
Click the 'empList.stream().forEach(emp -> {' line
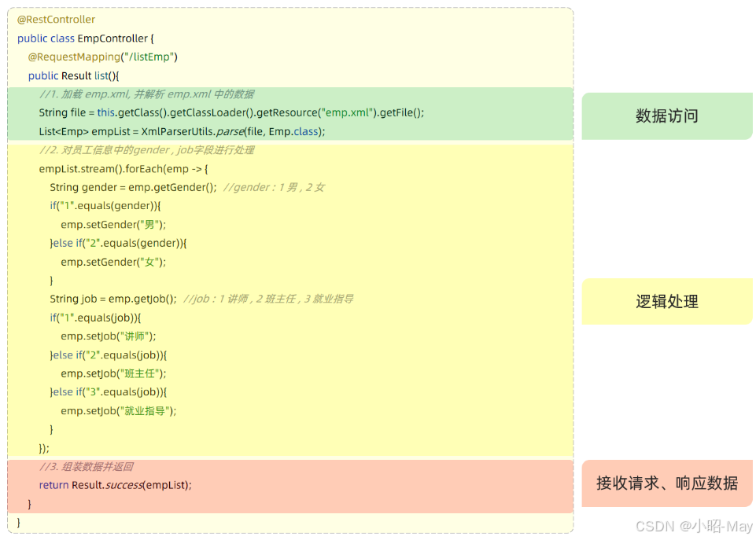tap(124, 168)
